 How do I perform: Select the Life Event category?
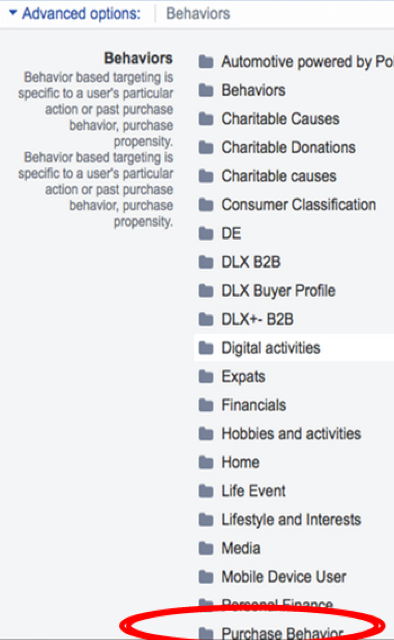[254, 491]
